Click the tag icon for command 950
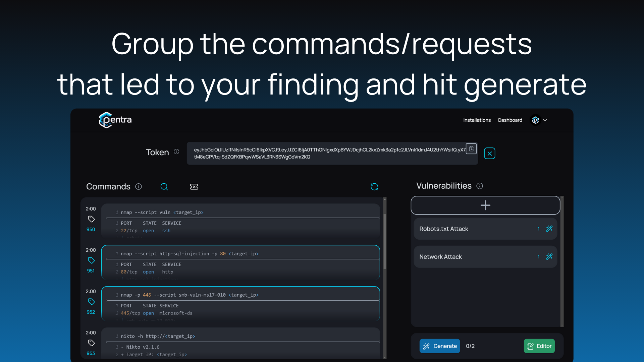Viewport: 644px width, 362px height. pos(91,219)
